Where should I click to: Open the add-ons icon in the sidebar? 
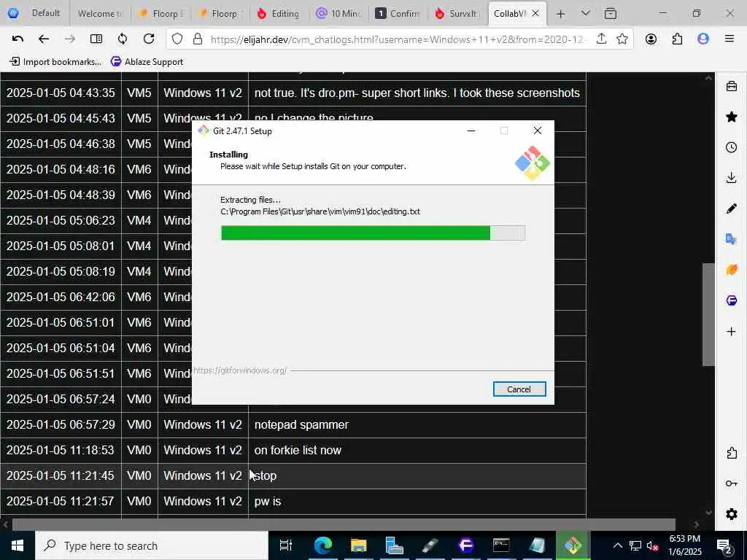731,453
